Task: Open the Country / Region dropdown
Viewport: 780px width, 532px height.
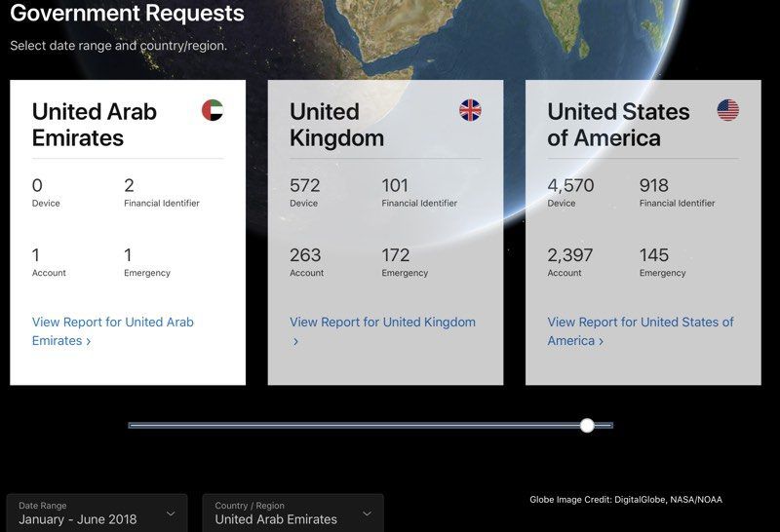Action: click(x=293, y=513)
